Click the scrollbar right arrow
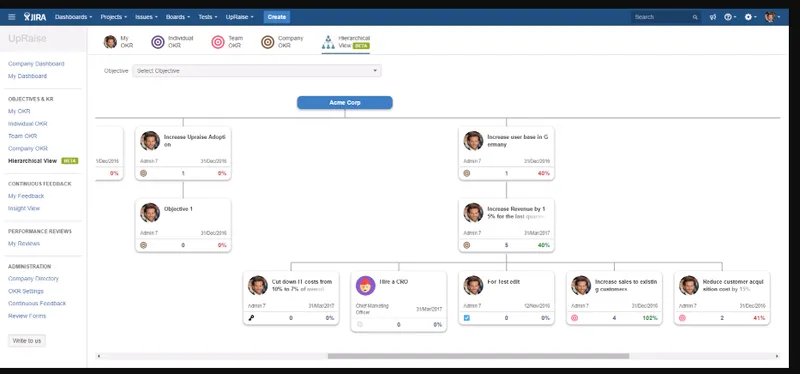Screen dimensions: 800x374 (777, 356)
